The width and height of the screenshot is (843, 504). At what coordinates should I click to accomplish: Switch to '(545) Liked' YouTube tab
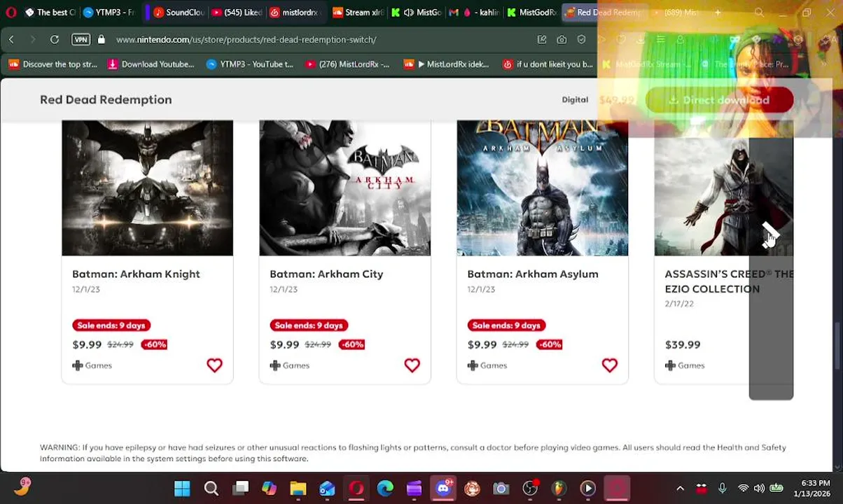coord(236,13)
